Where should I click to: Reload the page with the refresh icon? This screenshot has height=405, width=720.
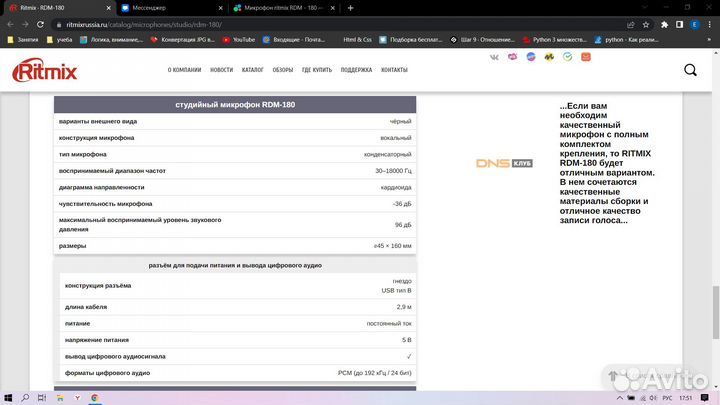(x=40, y=23)
